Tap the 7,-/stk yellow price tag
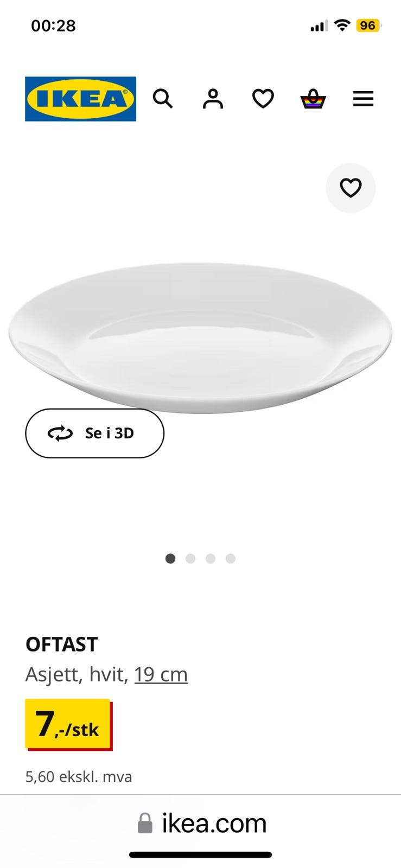Screen dimensions: 401x868 click(68, 724)
